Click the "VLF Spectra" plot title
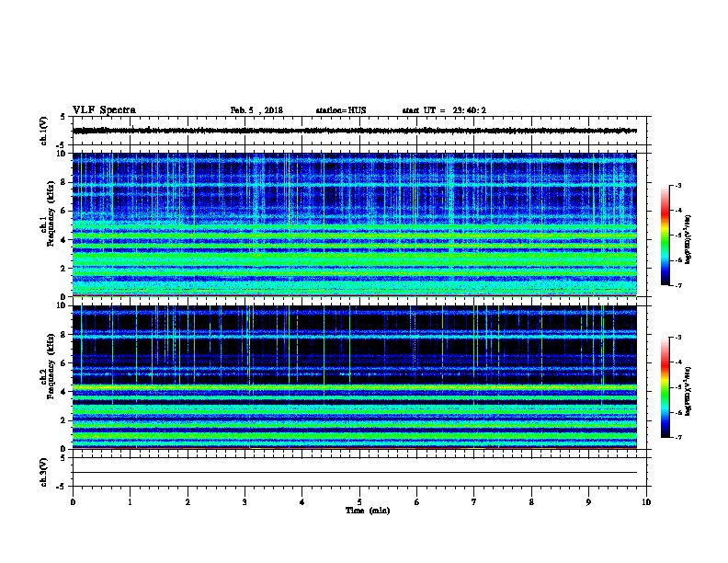Screen dimensions: 728x563 [104, 110]
